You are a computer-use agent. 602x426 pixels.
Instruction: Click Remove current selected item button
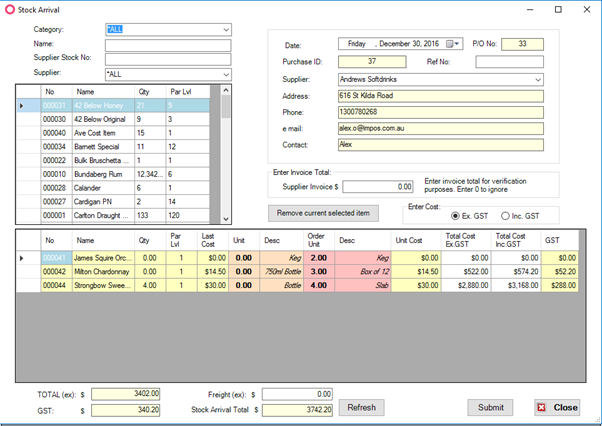pos(323,213)
